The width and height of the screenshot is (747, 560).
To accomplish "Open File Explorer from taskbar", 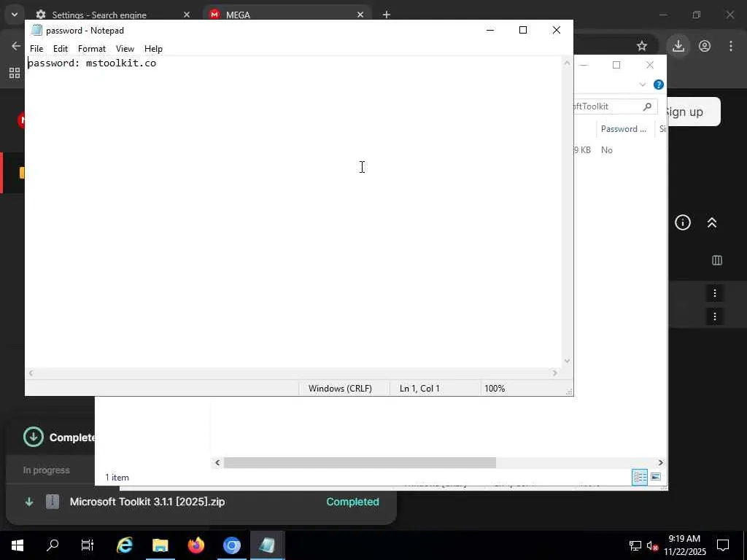I will coord(160,545).
